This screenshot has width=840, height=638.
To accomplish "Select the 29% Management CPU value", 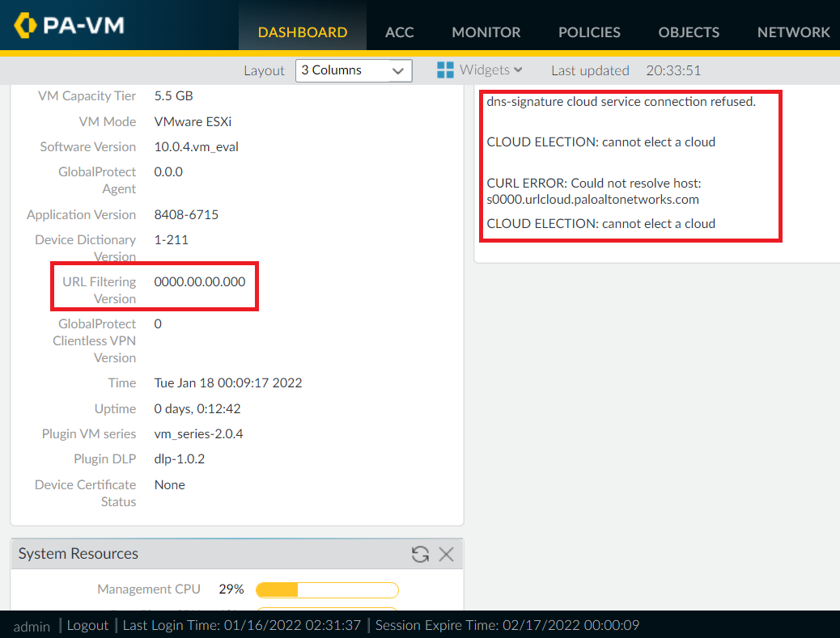I will 231,589.
